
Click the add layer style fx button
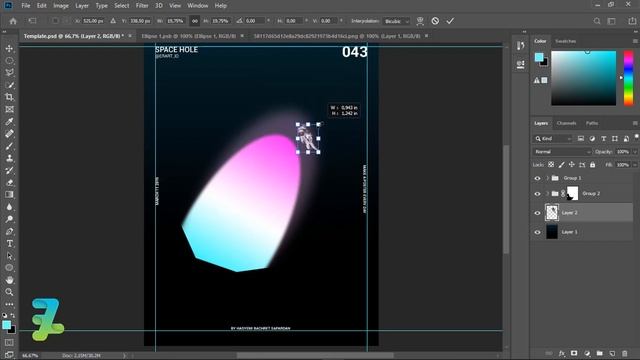562,353
